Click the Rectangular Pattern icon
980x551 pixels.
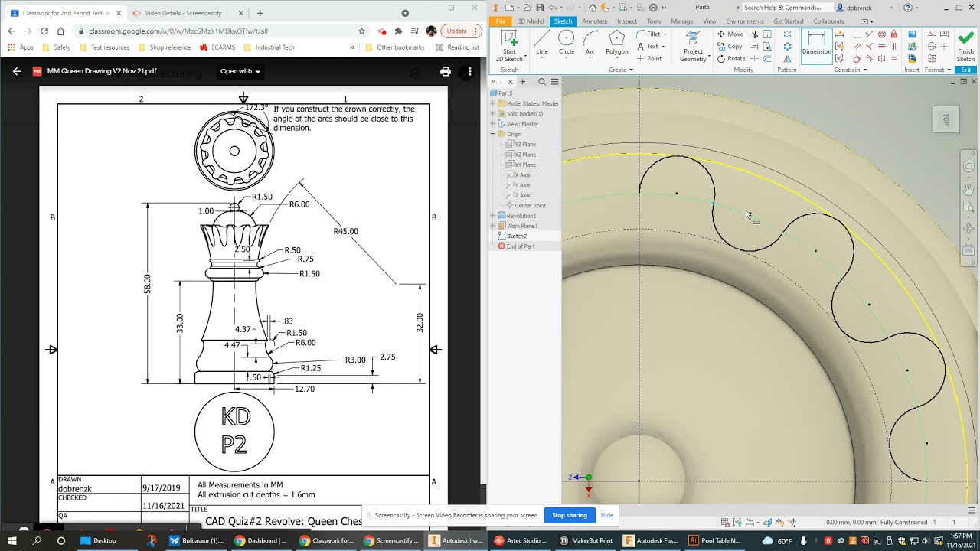pos(787,34)
